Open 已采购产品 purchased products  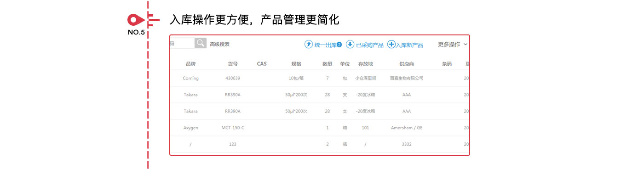coord(365,45)
